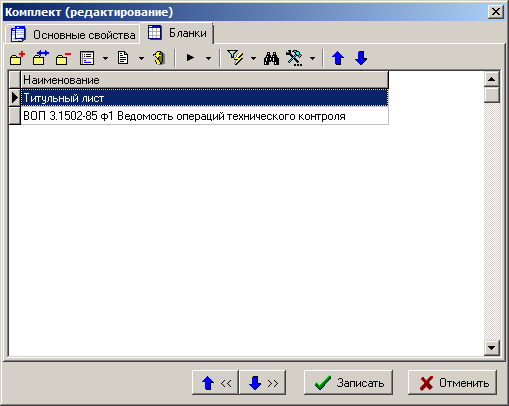Click the hammer and tools settings icon
Image resolution: width=509 pixels, height=406 pixels.
click(294, 58)
